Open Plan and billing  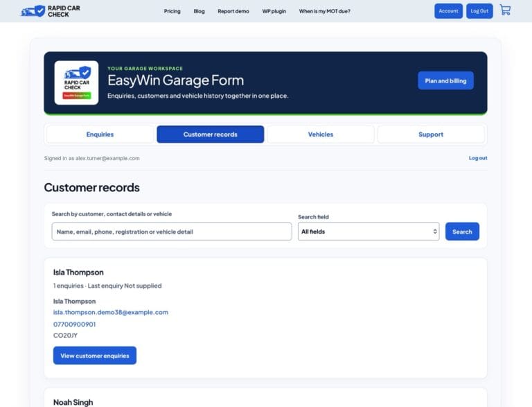[x=445, y=80]
